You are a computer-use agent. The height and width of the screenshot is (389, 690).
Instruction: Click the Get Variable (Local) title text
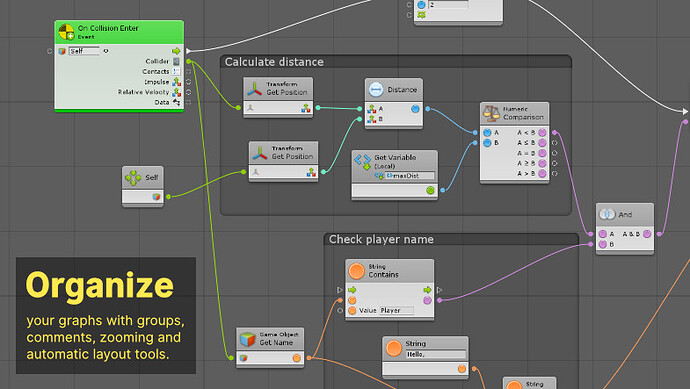pos(395,161)
